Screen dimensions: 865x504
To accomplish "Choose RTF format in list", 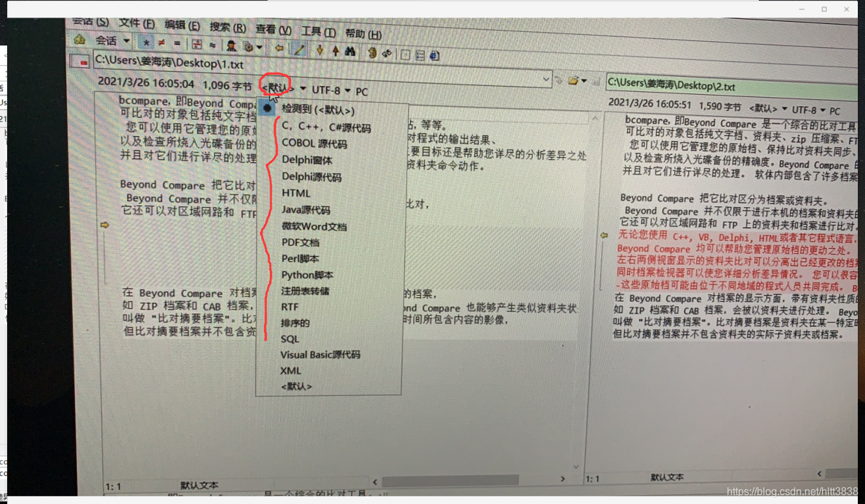I will [290, 307].
